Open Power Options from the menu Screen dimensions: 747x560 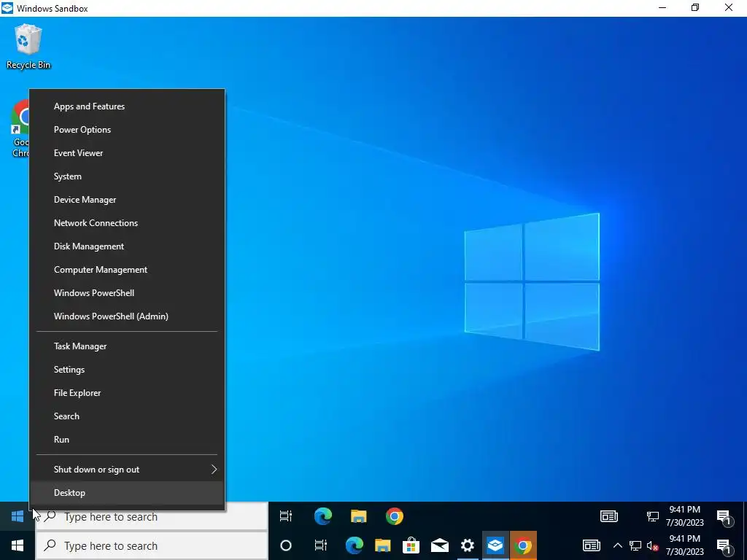127,130
